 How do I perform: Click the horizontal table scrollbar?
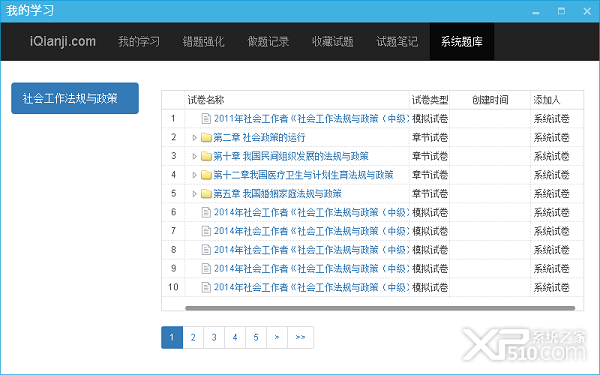pos(380,308)
